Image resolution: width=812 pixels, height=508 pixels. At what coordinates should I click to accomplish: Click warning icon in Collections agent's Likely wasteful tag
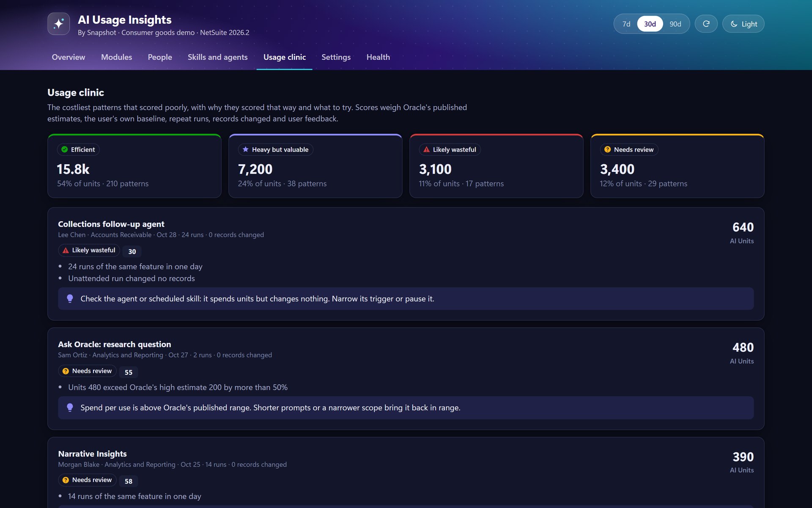[66, 250]
